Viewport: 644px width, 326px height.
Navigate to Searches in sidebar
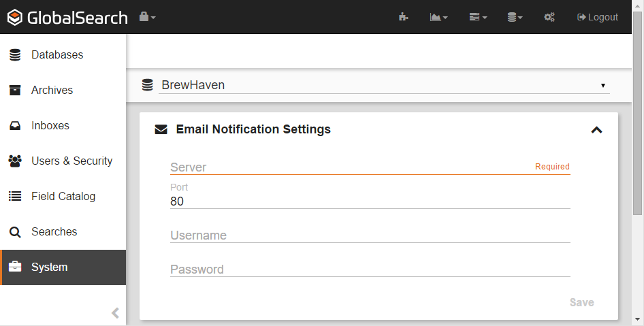pos(54,232)
